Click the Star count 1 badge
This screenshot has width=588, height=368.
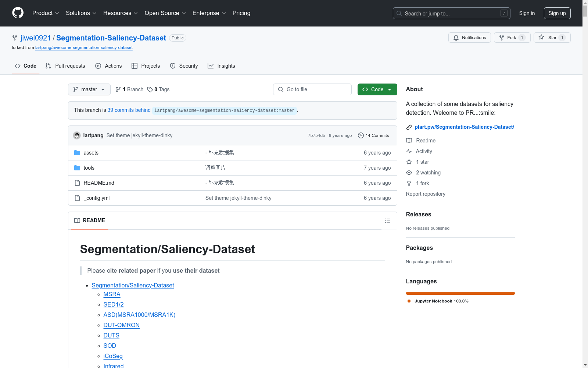(562, 38)
